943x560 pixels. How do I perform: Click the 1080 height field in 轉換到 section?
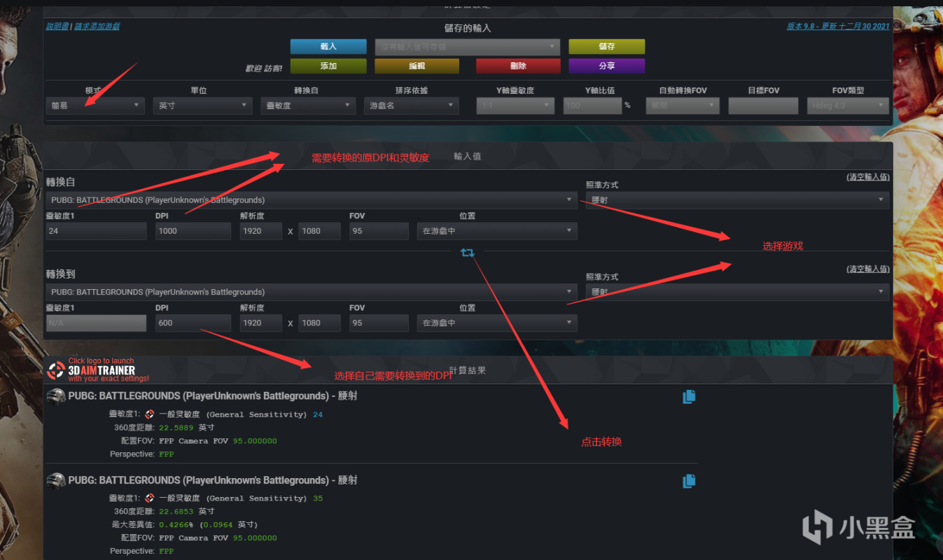[x=319, y=323]
